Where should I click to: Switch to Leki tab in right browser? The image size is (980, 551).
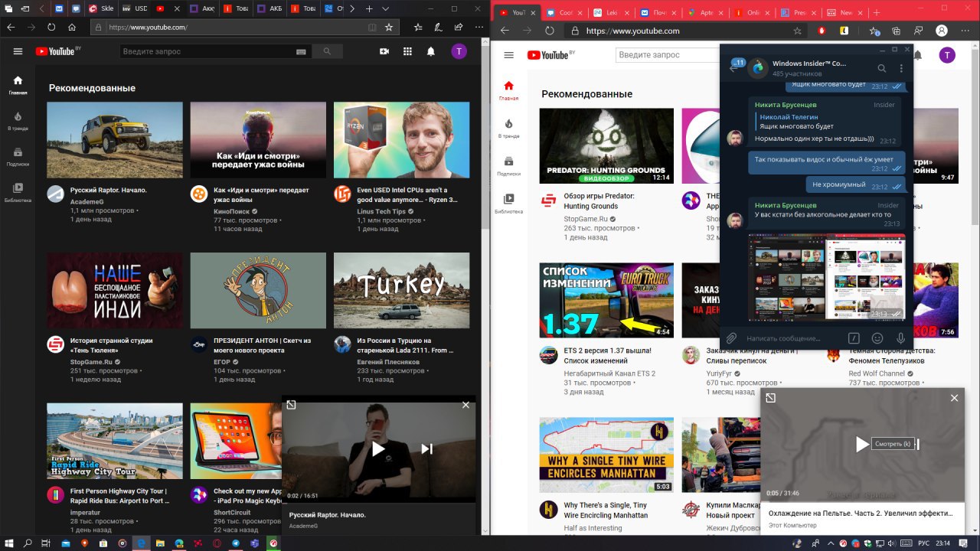612,12
